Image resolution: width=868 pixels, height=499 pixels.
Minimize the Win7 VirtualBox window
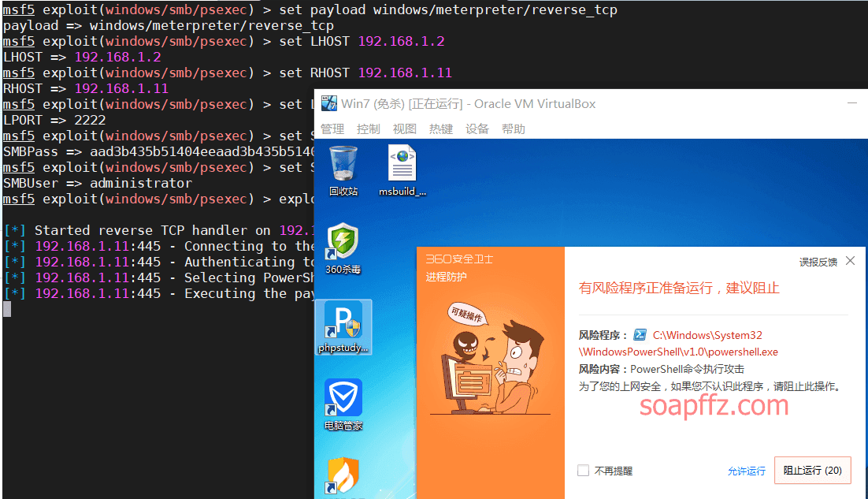(x=852, y=103)
